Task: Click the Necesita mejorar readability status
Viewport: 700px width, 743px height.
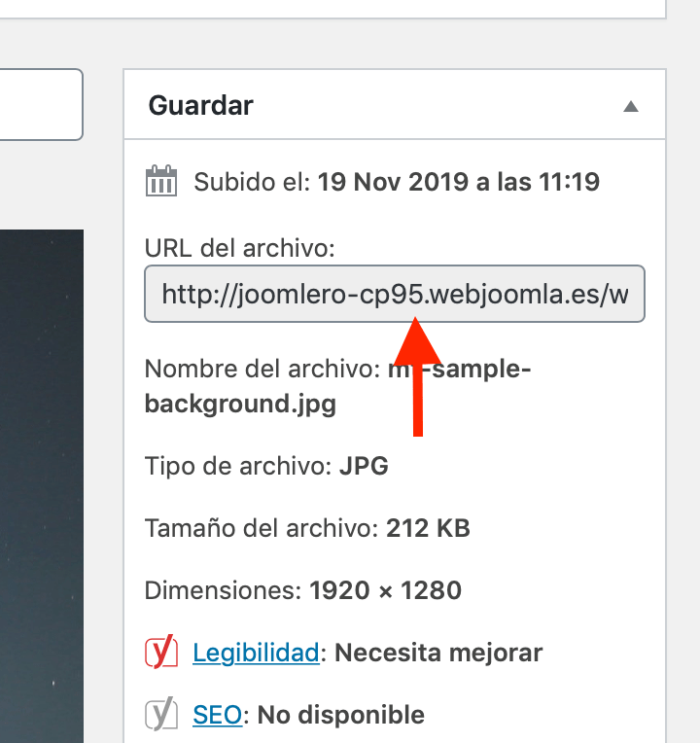Action: click(x=438, y=653)
